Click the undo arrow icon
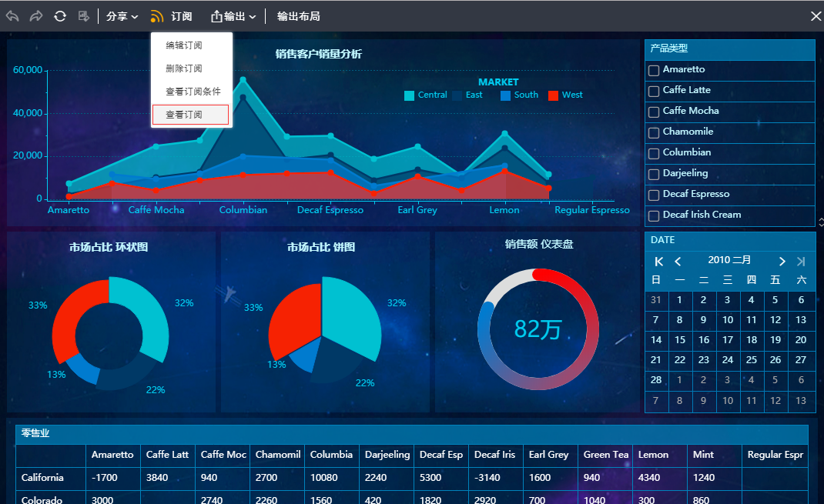Viewport: 824px width, 504px height. [12, 16]
